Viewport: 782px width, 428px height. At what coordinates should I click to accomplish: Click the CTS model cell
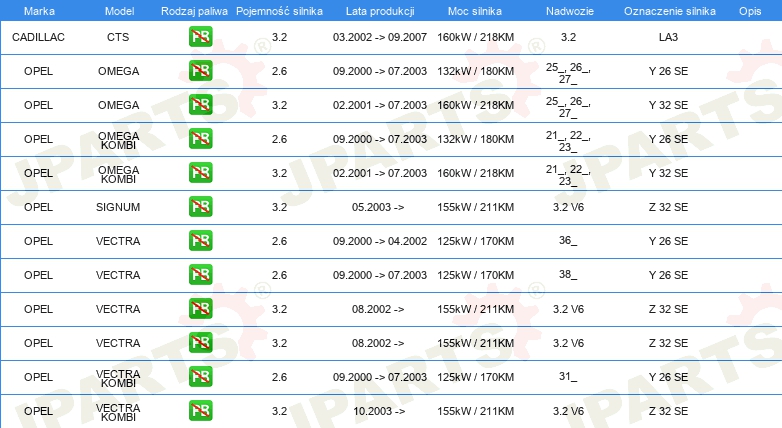(118, 37)
